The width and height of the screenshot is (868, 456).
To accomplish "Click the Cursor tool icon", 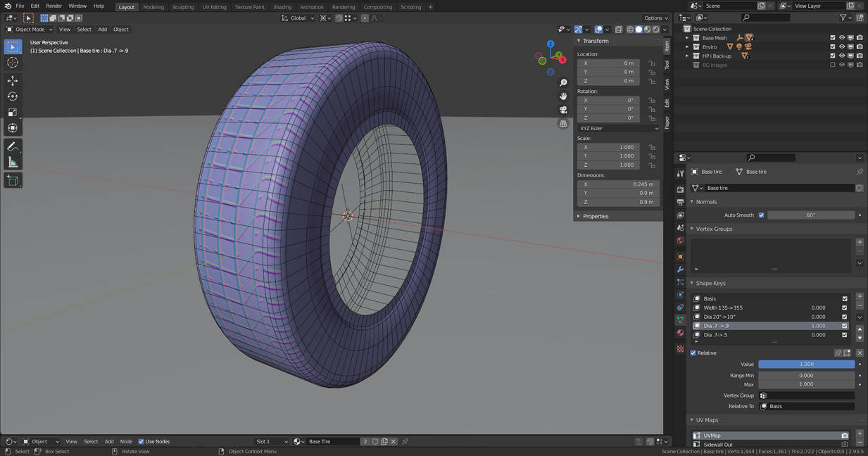I will [13, 63].
